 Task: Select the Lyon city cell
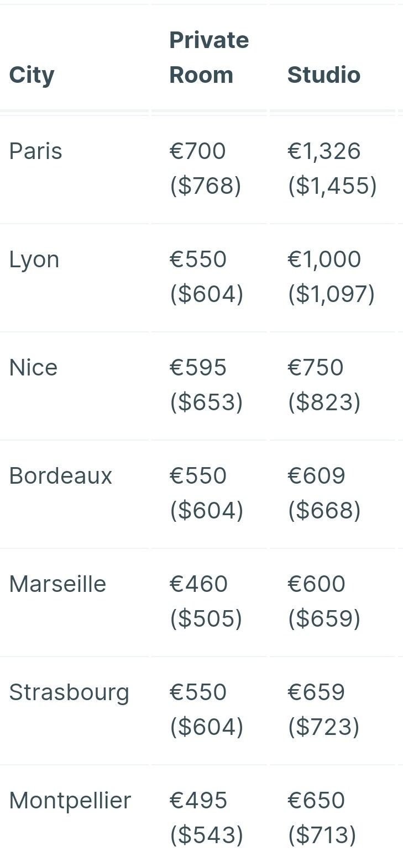pyautogui.click(x=34, y=260)
